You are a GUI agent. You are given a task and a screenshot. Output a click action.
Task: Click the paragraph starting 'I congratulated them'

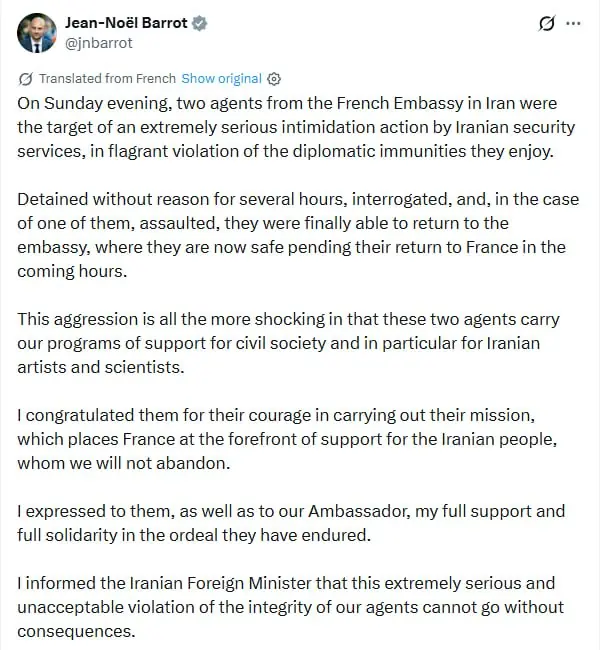click(287, 439)
